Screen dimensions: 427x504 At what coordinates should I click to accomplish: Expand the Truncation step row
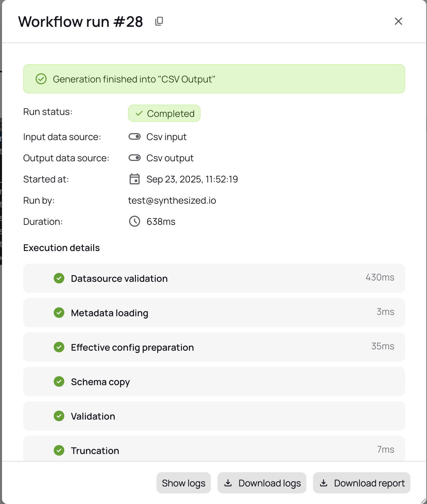[214, 450]
